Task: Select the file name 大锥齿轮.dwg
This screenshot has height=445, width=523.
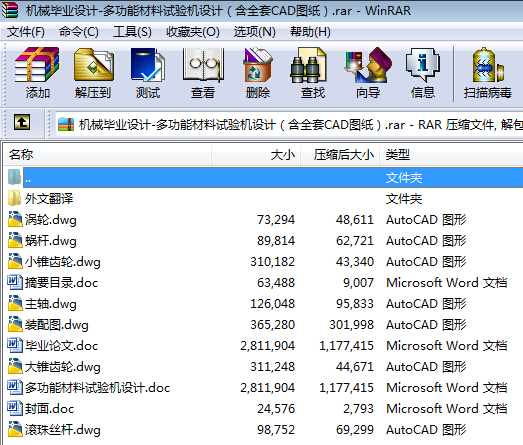Action: tap(63, 367)
